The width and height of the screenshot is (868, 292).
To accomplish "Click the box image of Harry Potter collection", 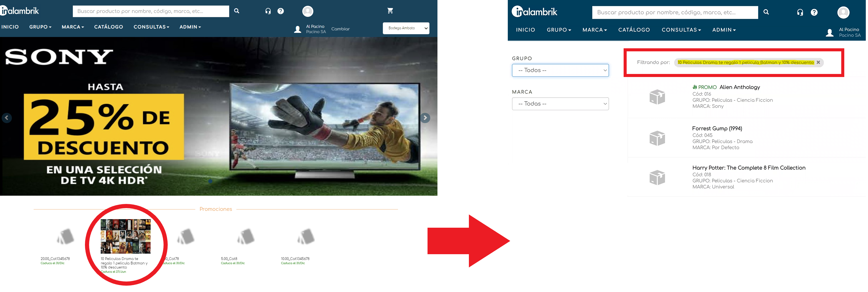I will [657, 178].
